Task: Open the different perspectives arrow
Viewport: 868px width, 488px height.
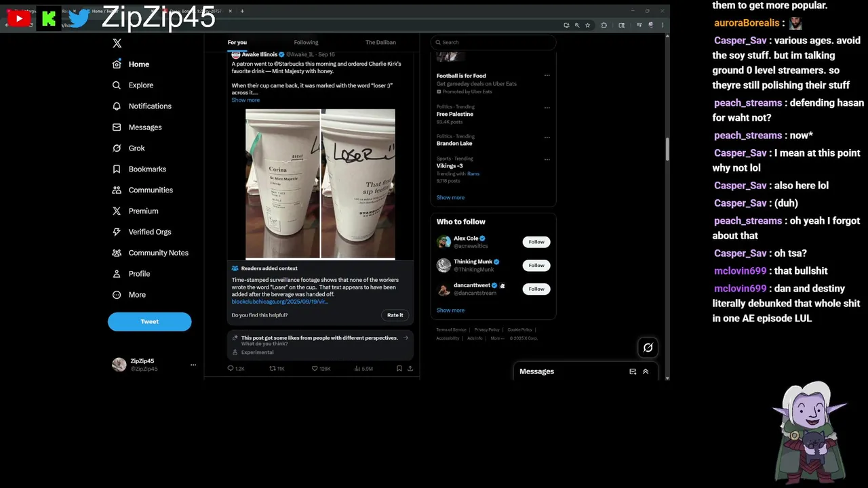Action: [x=406, y=338]
